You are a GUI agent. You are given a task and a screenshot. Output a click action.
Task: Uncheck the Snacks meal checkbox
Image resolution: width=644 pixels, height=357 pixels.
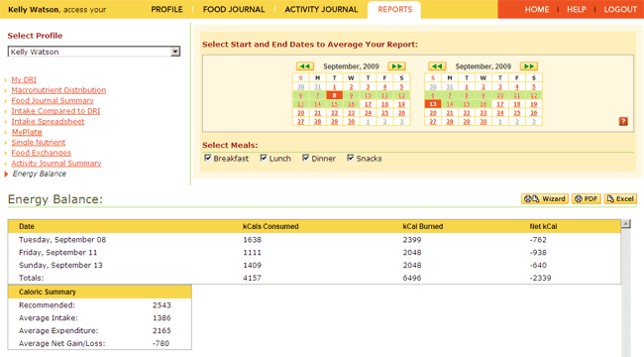click(351, 158)
